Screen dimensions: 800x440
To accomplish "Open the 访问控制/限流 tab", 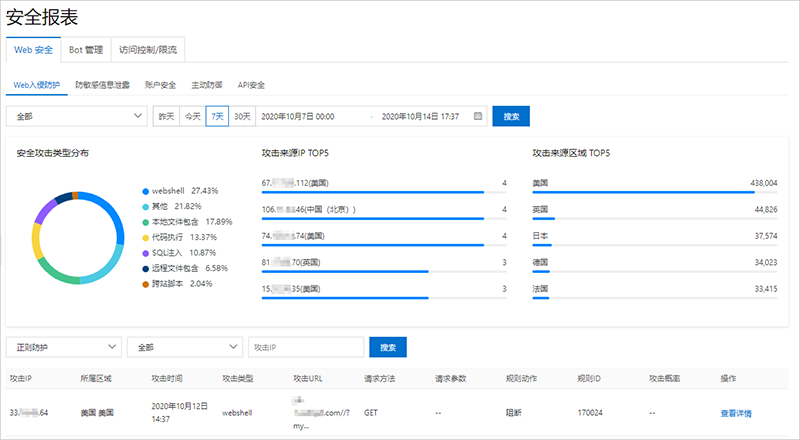I will [x=148, y=50].
